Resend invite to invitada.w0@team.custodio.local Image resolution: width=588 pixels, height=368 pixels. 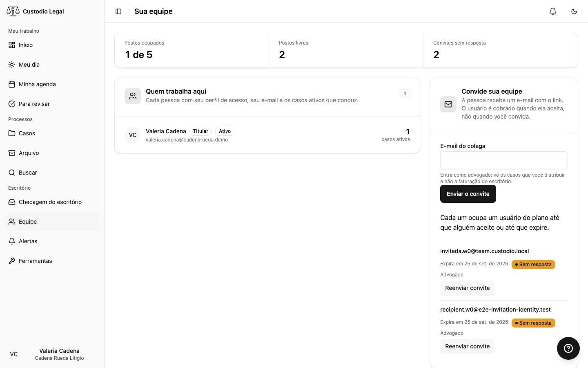[468, 288]
